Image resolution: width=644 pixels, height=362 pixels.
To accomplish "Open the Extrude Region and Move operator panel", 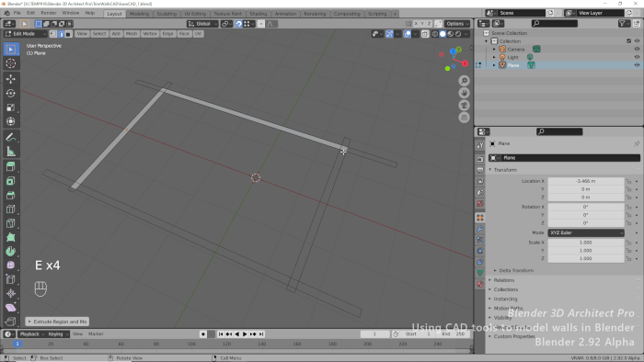I will click(x=57, y=322).
